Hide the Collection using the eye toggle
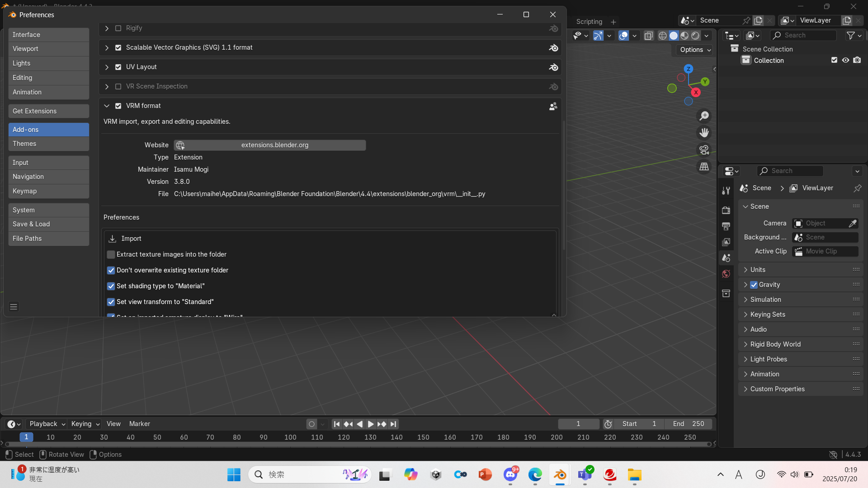 pyautogui.click(x=845, y=60)
